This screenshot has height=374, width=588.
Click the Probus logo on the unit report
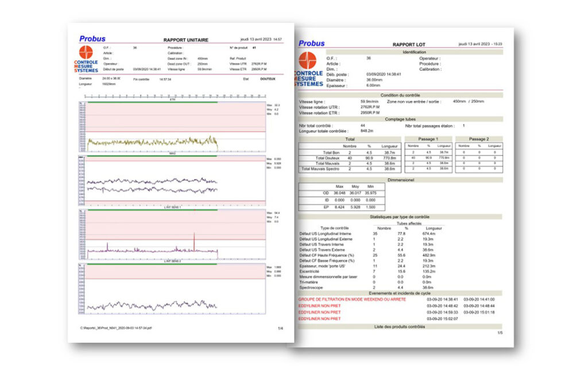coord(92,39)
